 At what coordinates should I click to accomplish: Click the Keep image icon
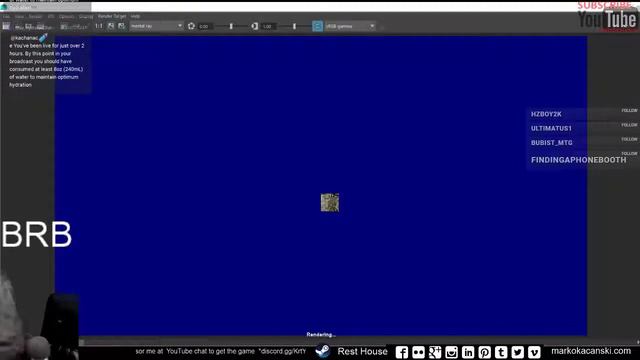[111, 26]
